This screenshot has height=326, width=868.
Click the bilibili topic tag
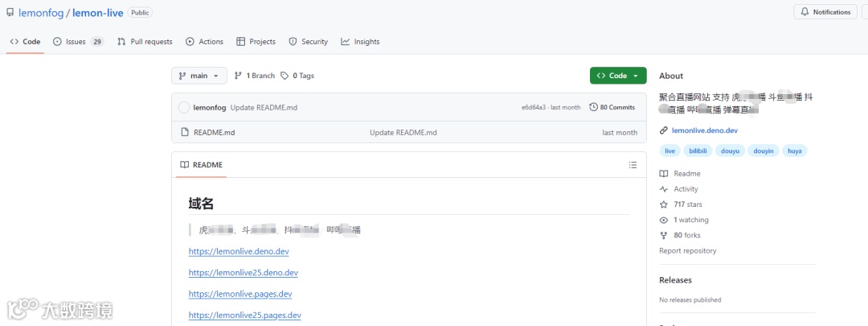[x=698, y=151]
